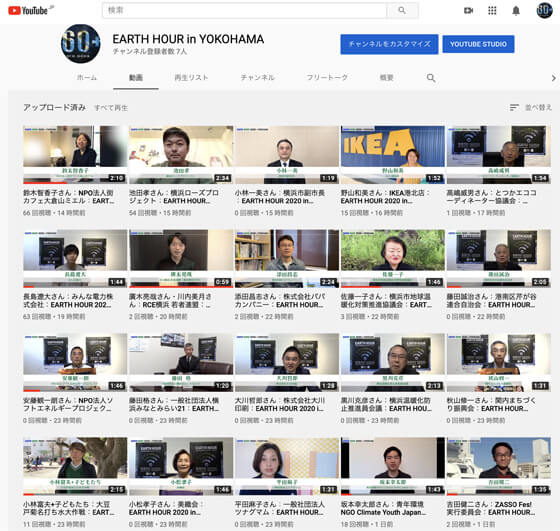Open the 高嶋威男さん video thumbnail
This screenshot has width=560, height=531.
point(499,155)
